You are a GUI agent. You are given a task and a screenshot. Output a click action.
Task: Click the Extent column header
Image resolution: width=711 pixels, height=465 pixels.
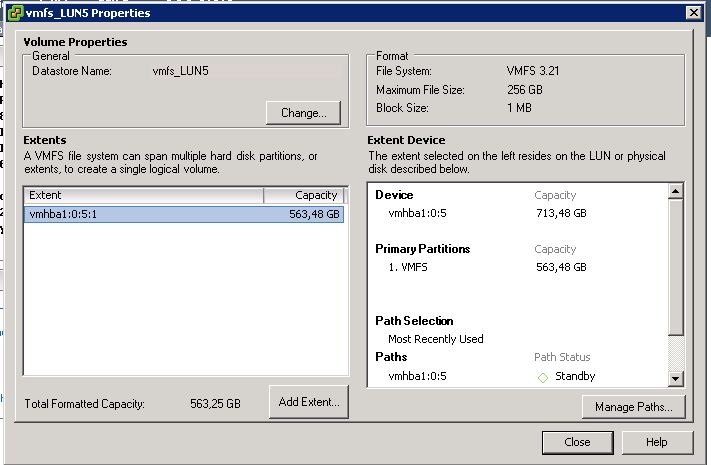click(143, 195)
